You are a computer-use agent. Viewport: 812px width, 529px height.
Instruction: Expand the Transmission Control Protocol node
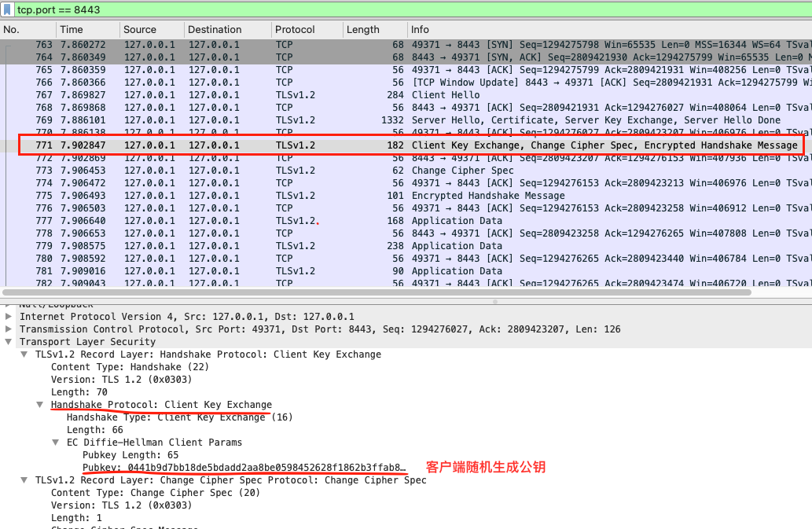[x=8, y=329]
